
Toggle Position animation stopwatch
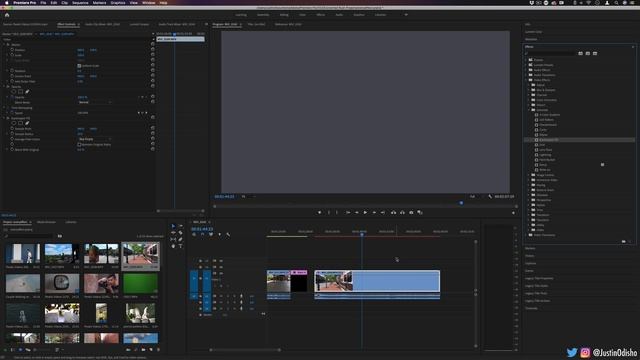point(12,50)
